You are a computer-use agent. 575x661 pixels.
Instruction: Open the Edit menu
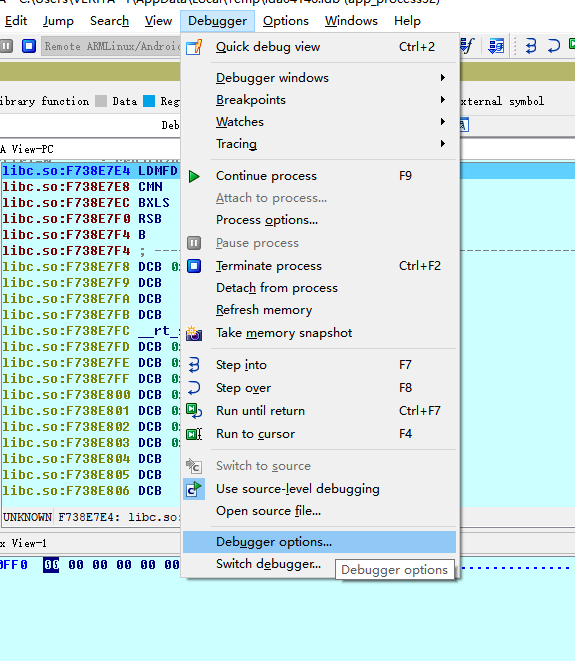click(x=16, y=21)
